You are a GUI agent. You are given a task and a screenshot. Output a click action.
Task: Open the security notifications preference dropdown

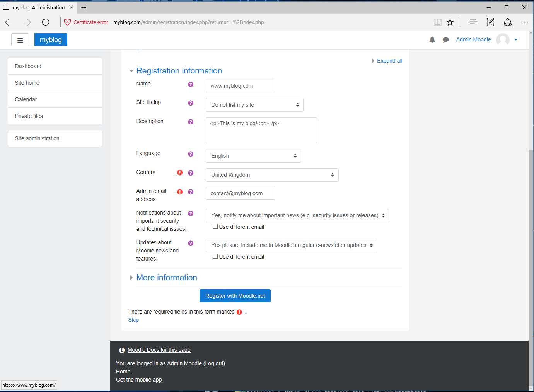tap(297, 215)
